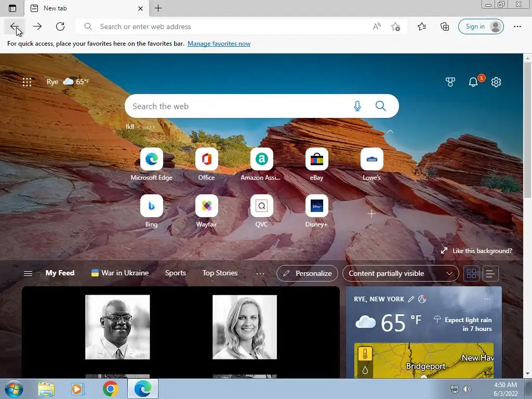Close the New tab tab
The height and width of the screenshot is (399, 532).
click(x=140, y=8)
